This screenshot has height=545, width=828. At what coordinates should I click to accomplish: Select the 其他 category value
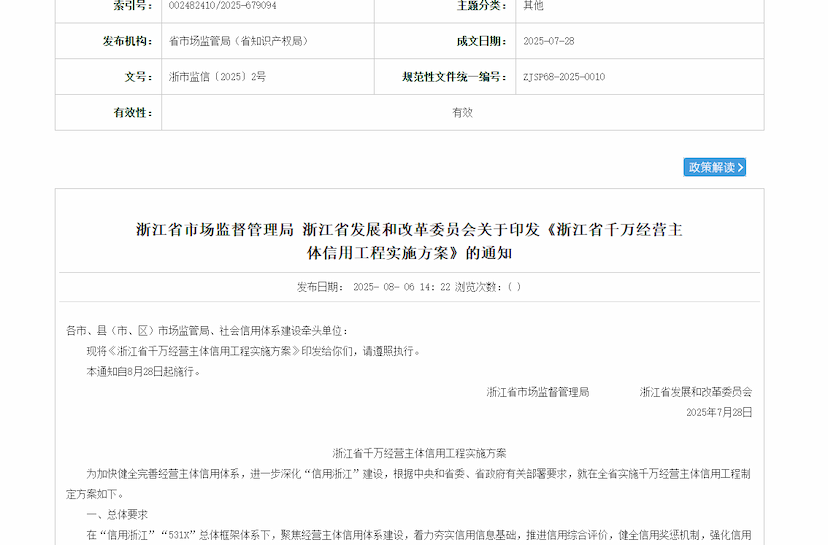pyautogui.click(x=533, y=6)
